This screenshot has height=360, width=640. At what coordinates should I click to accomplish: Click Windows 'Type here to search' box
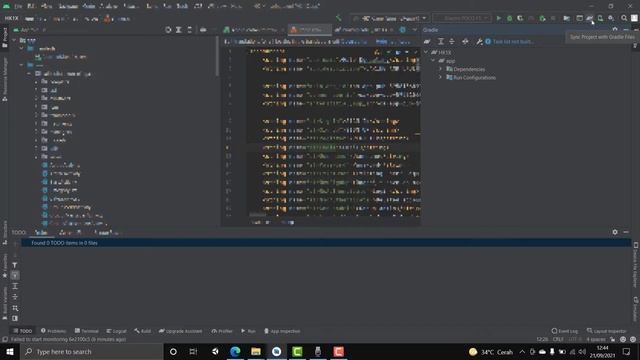(92, 351)
